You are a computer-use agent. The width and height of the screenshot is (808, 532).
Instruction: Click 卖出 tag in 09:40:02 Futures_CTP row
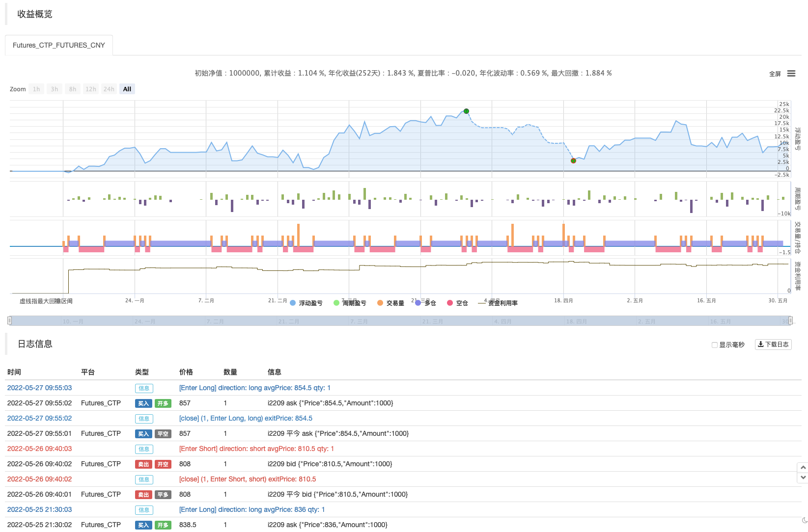(143, 464)
